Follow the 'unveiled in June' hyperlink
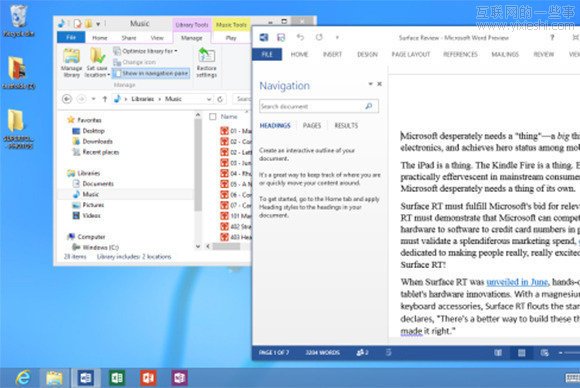 (517, 282)
